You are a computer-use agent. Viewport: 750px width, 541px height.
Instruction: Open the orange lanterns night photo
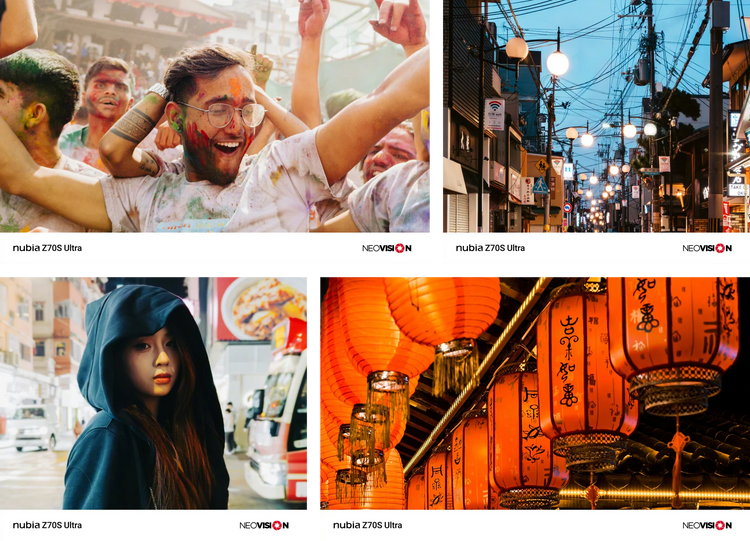(535, 393)
